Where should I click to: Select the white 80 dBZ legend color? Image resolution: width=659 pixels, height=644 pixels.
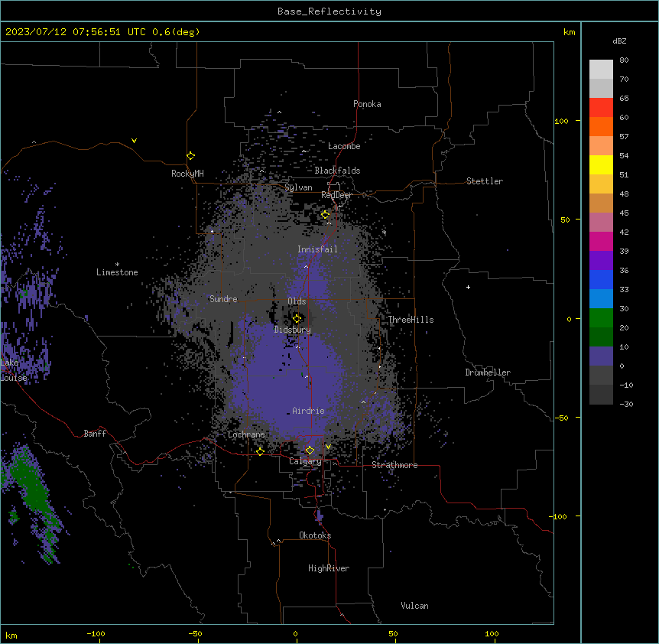601,69
